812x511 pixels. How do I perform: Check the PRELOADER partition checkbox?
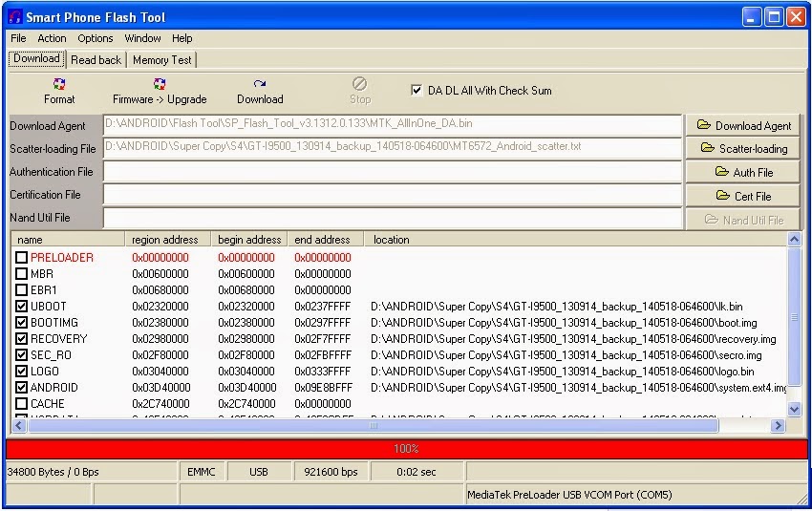click(21, 257)
